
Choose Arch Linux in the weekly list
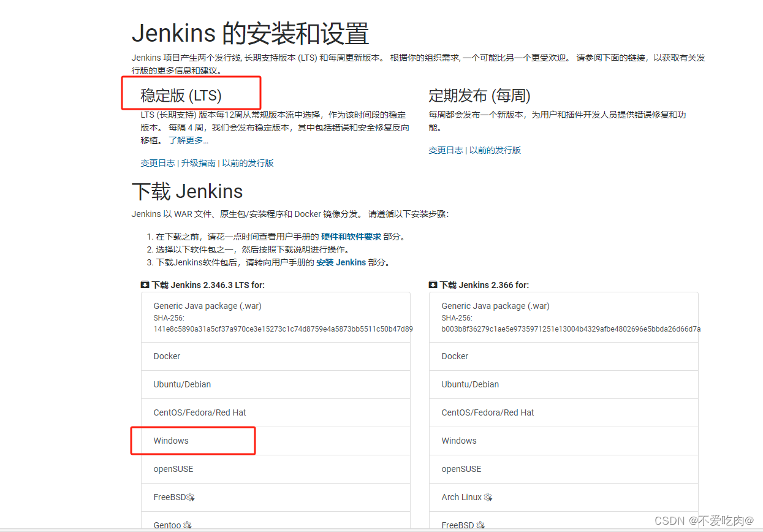(564, 497)
